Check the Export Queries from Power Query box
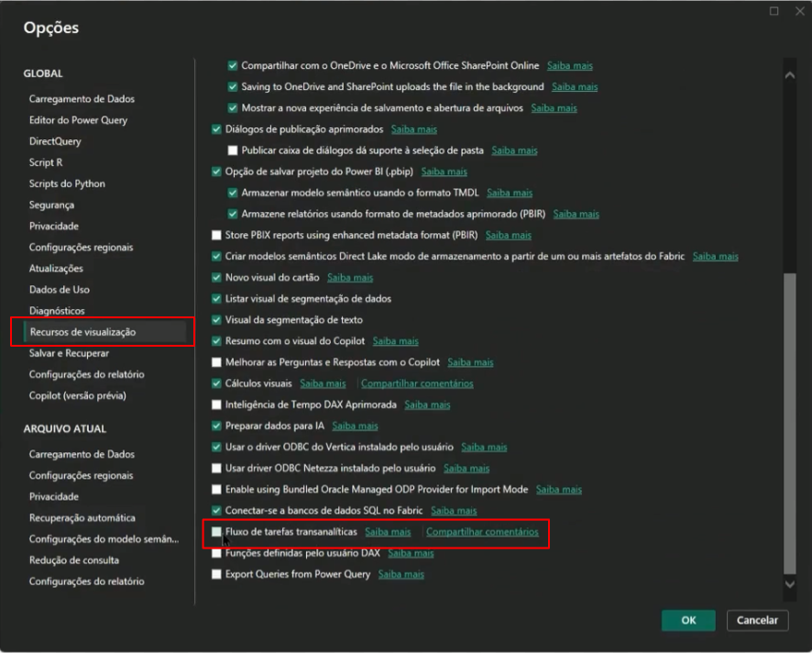The height and width of the screenshot is (653, 812). [x=216, y=574]
